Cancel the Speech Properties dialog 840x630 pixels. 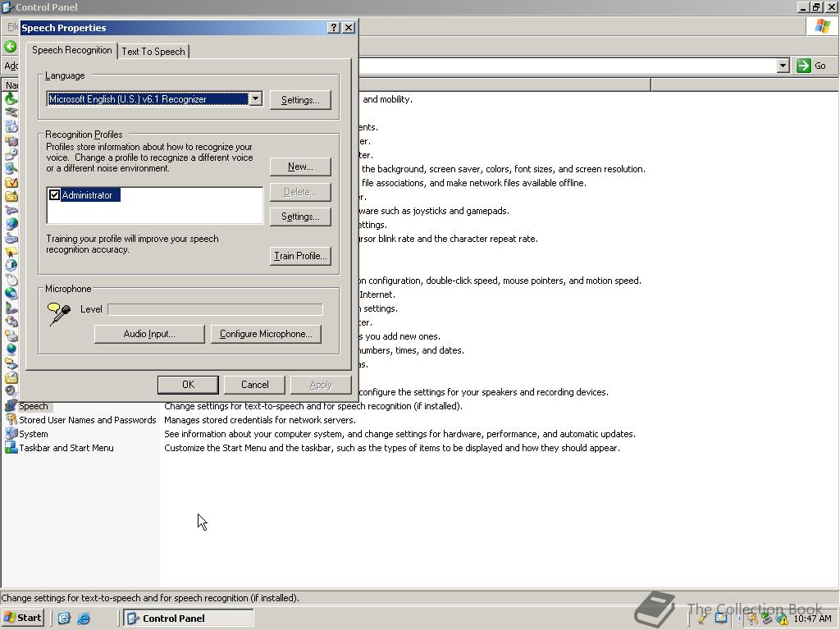(255, 385)
